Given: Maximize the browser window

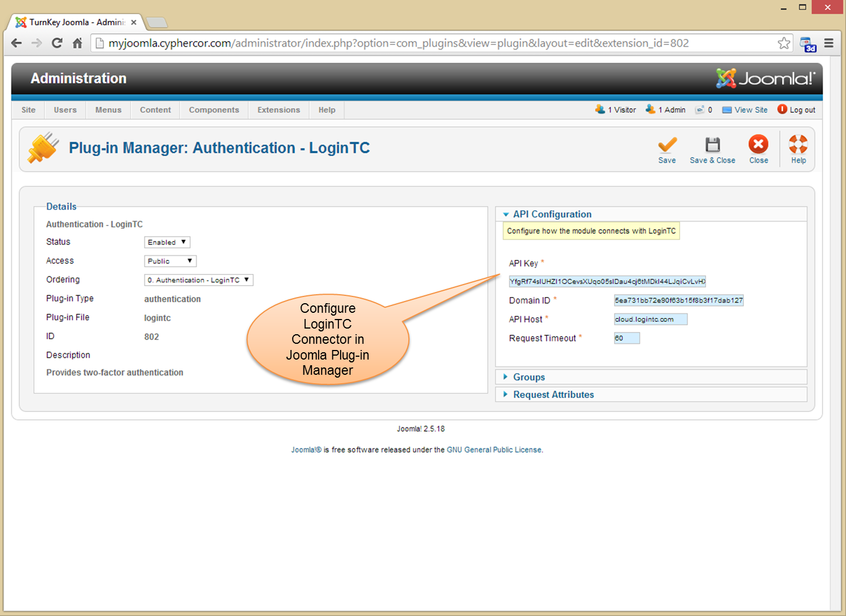Looking at the screenshot, I should (803, 7).
